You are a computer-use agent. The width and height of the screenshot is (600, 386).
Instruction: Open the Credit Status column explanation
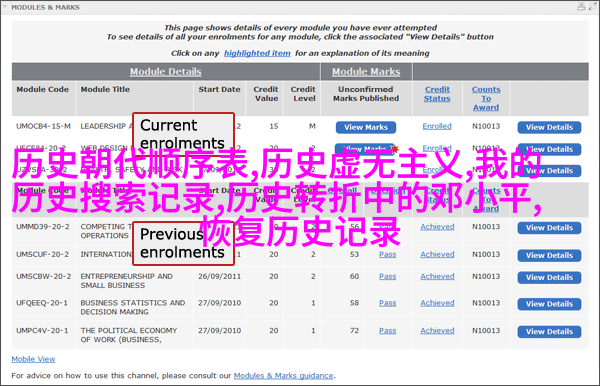[437, 94]
